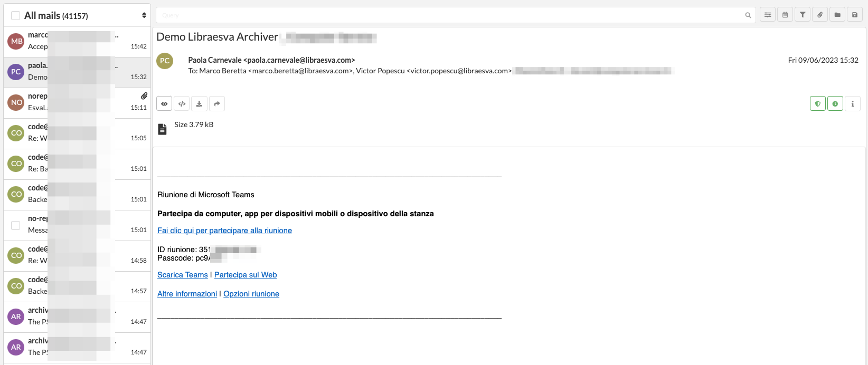
Task: Toggle the eye view button
Action: coord(164,103)
